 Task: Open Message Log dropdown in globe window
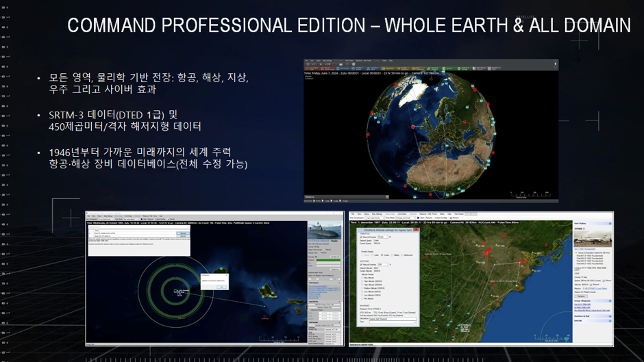pyautogui.click(x=387, y=197)
